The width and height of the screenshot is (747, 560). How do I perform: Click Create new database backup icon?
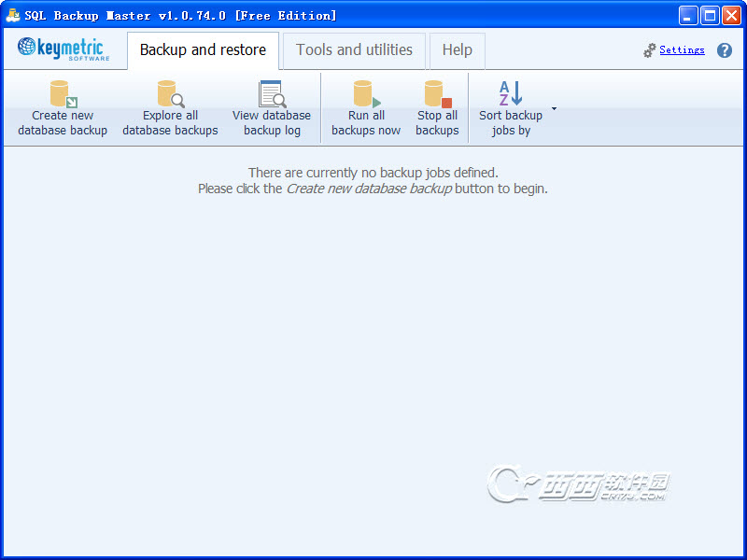(x=63, y=94)
